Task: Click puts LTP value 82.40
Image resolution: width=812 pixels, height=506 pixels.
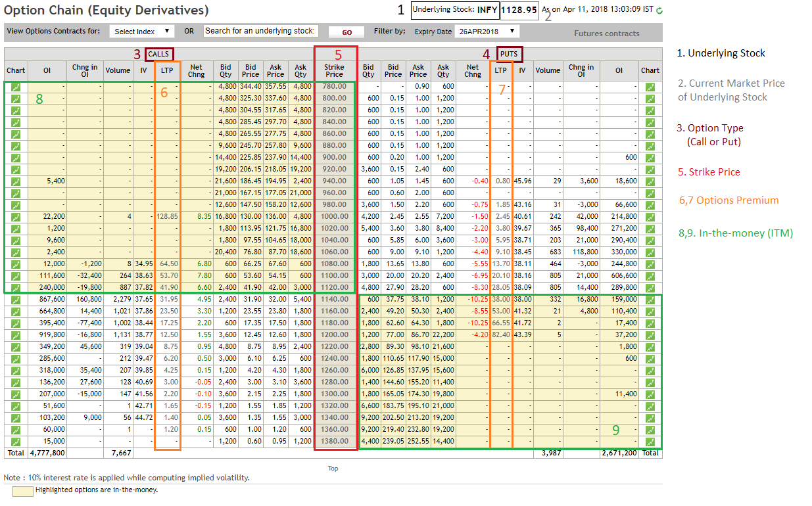Action: (502, 335)
